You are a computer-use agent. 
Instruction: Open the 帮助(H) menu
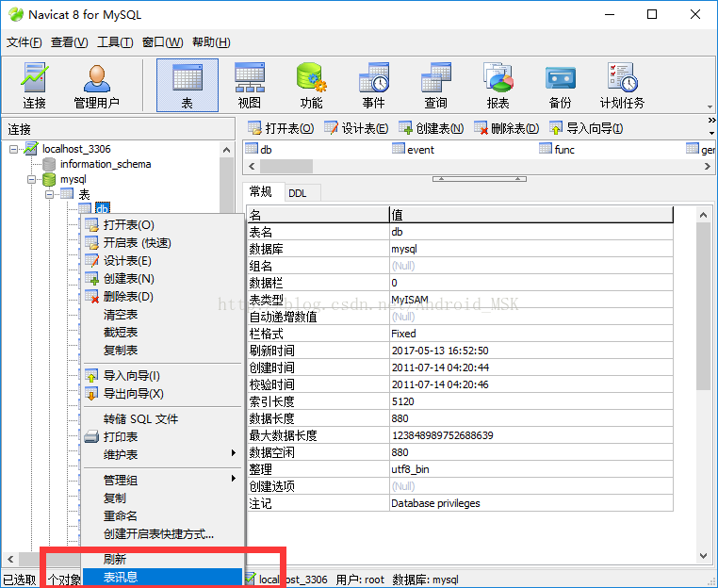tap(211, 42)
